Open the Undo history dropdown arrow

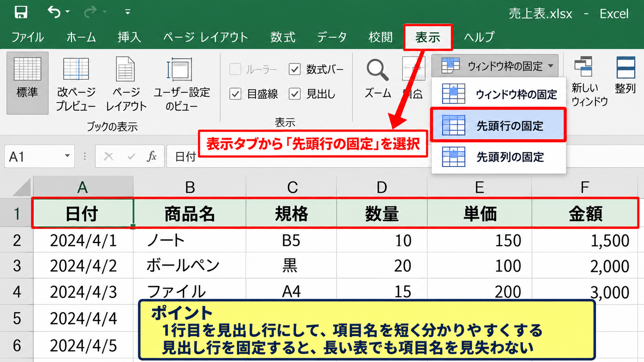[68, 12]
